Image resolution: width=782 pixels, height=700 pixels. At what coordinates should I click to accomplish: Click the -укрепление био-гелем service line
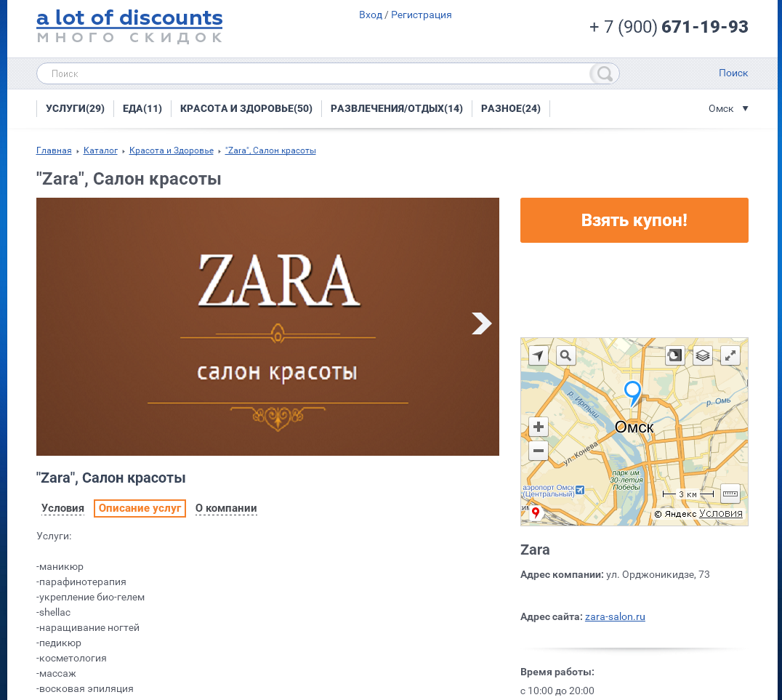coord(90,598)
